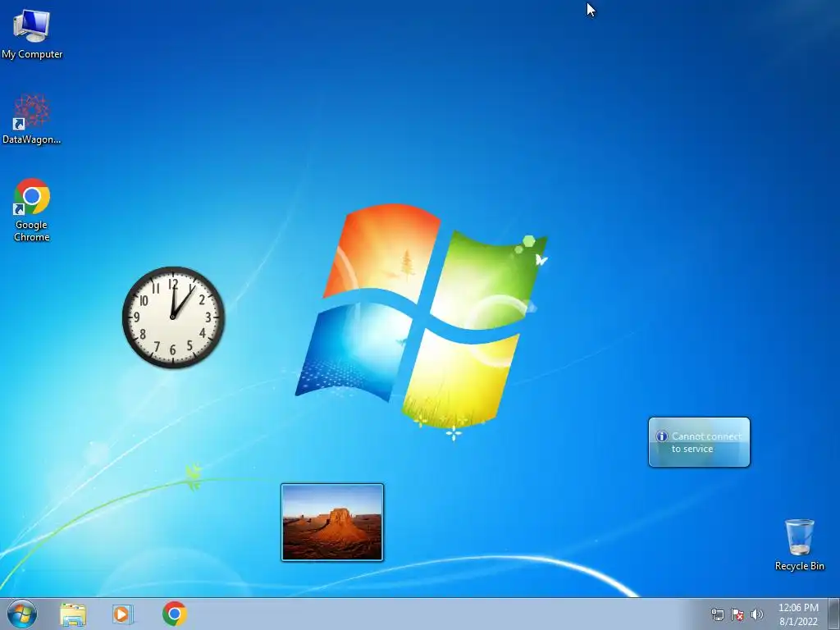
Task: Click the Recycle Bin label text
Action: [x=799, y=566]
